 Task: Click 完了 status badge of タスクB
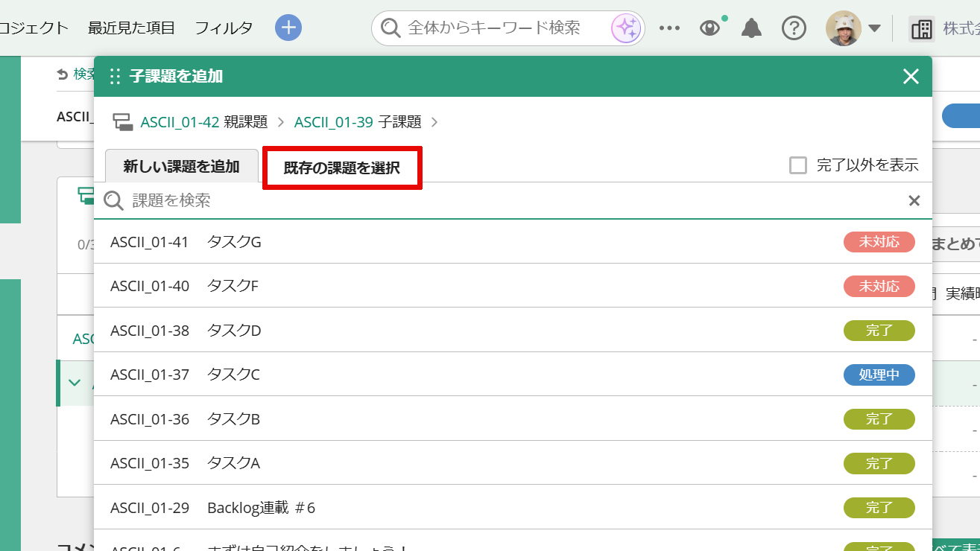879,418
